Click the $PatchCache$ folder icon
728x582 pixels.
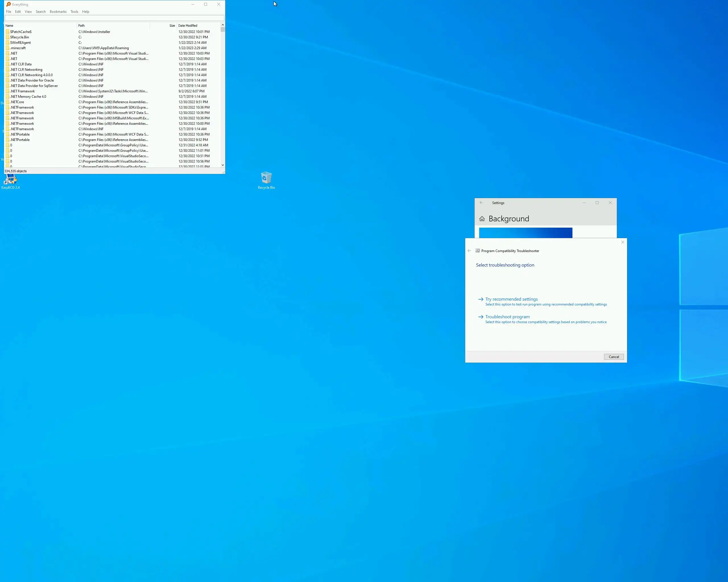coord(7,32)
